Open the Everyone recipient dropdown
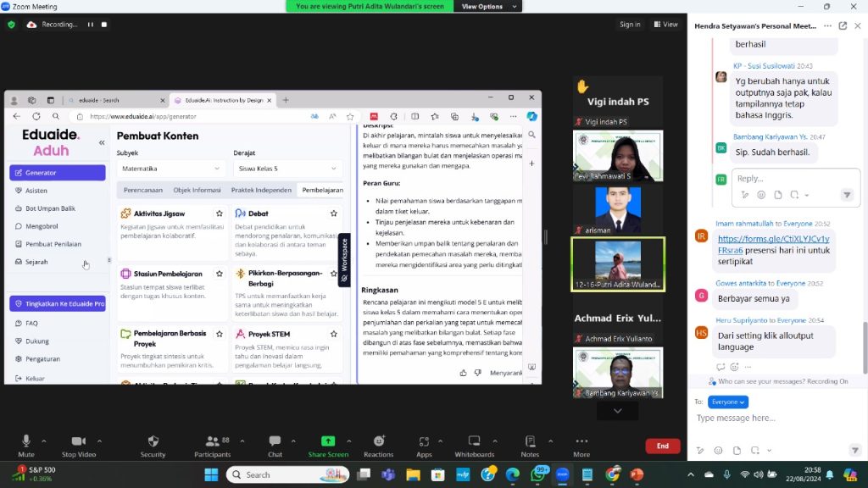The height and width of the screenshot is (488, 868). point(728,402)
